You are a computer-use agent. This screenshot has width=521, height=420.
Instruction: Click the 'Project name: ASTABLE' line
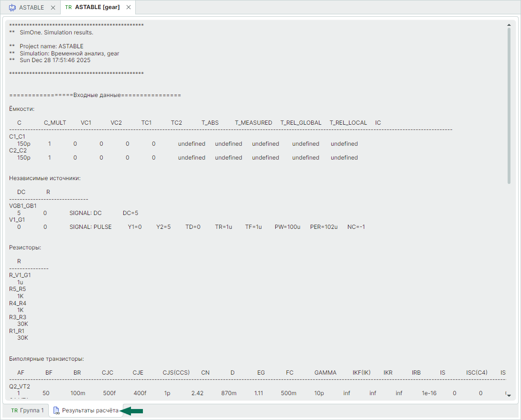(52, 46)
